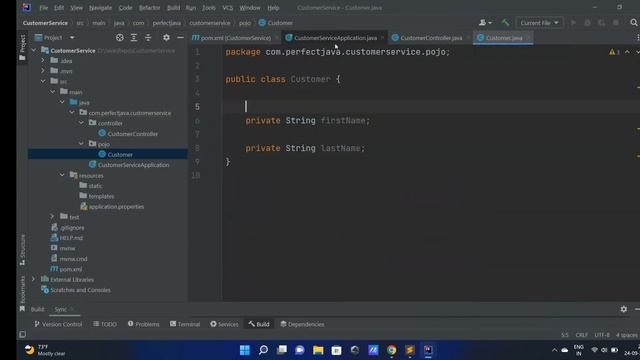Viewport: 640px width, 360px height.
Task: Open the account user icon dropdown
Action: point(485,23)
